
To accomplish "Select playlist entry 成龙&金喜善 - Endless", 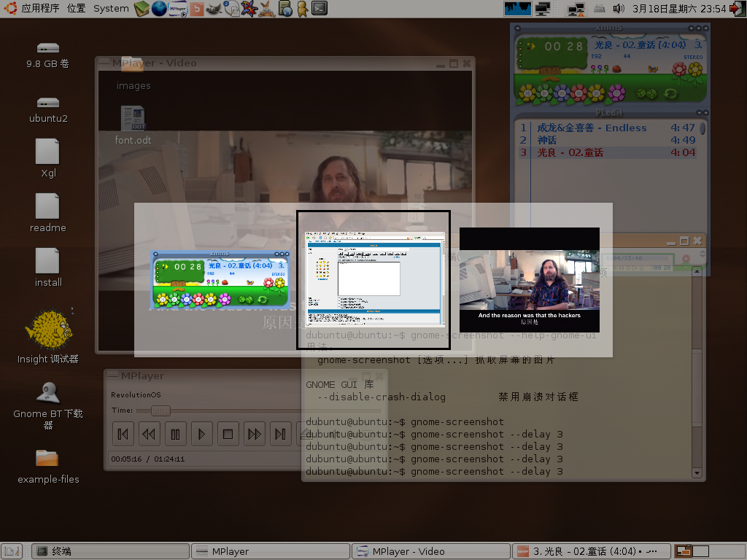I will (x=607, y=128).
